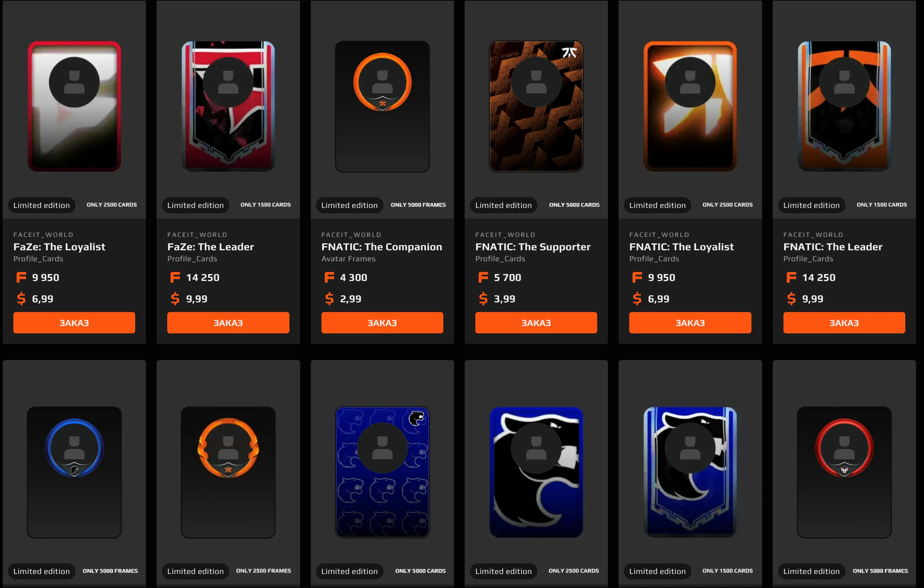Click Limited edition badge on FNATIC Loyalist card

click(657, 205)
